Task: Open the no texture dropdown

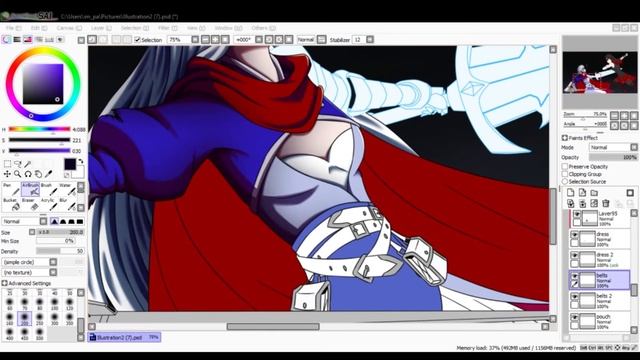Action: [x=29, y=272]
